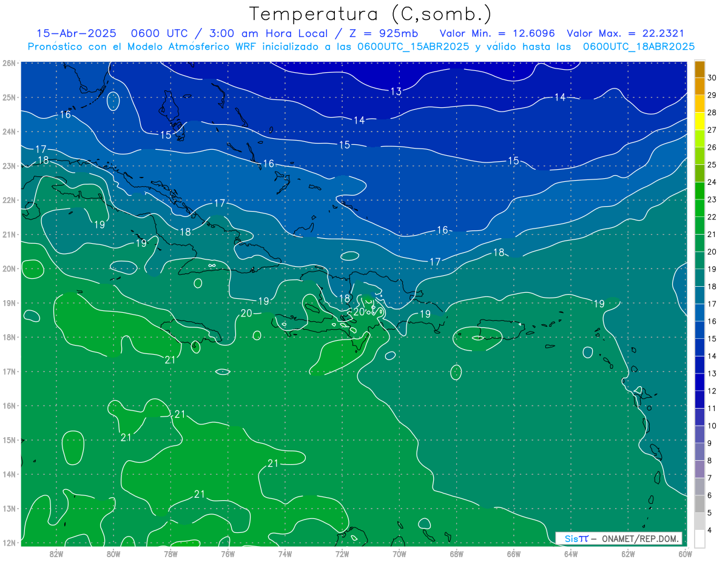Click the '15N' latitude axis label
Viewport: 728px width, 562px height.
pyautogui.click(x=9, y=440)
